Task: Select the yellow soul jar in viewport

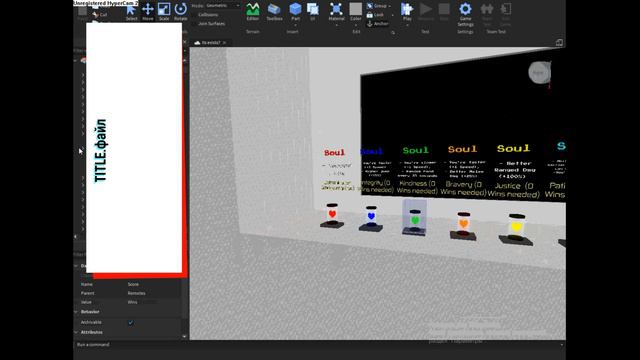Action: 516,229
